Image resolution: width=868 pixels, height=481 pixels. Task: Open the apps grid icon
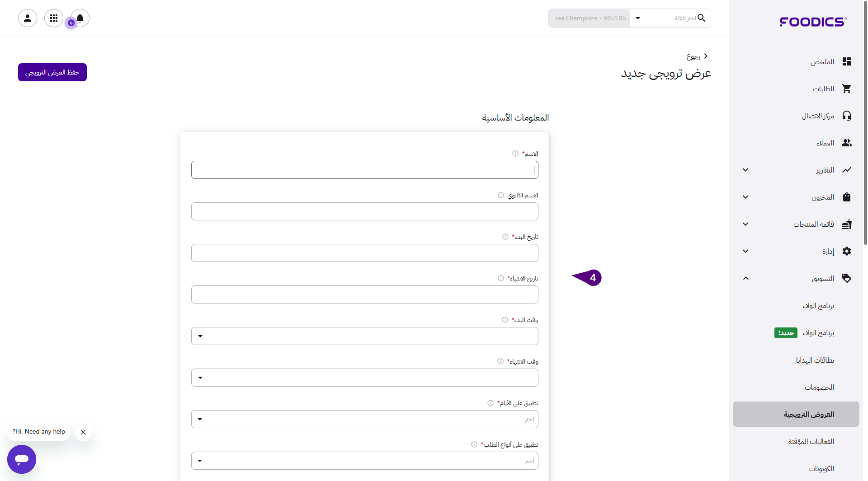(x=54, y=18)
